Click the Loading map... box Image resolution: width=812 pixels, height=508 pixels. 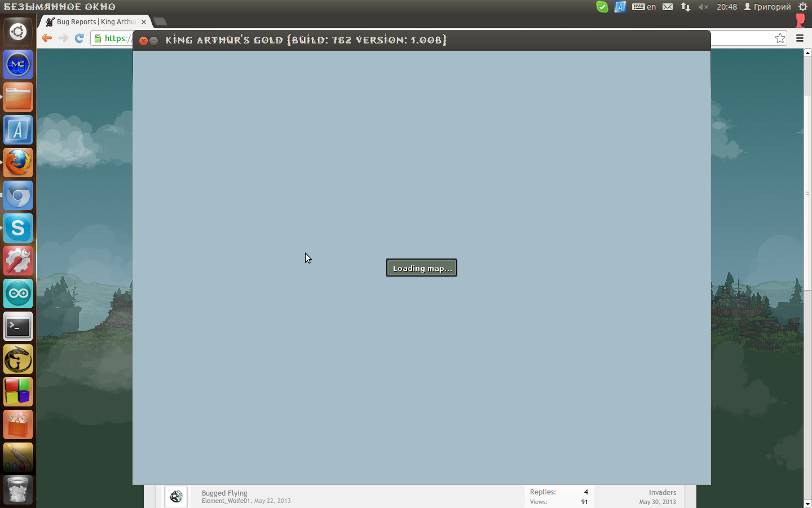click(x=422, y=268)
